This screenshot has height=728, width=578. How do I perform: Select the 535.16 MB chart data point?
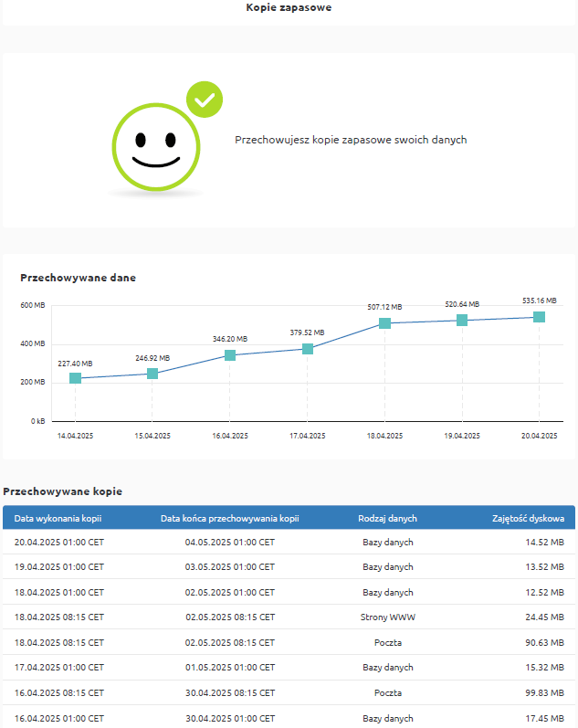tap(539, 317)
